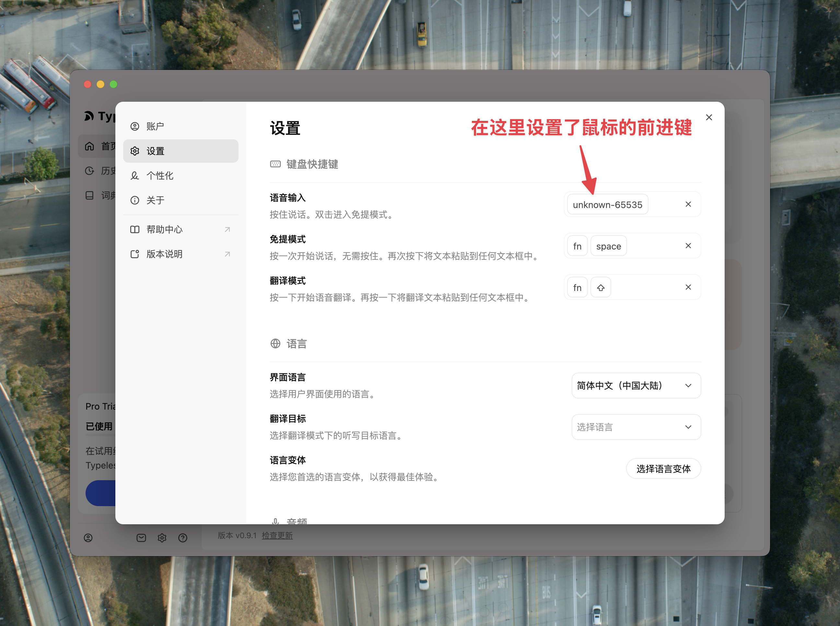Expand the 界面语言 dropdown

[636, 386]
